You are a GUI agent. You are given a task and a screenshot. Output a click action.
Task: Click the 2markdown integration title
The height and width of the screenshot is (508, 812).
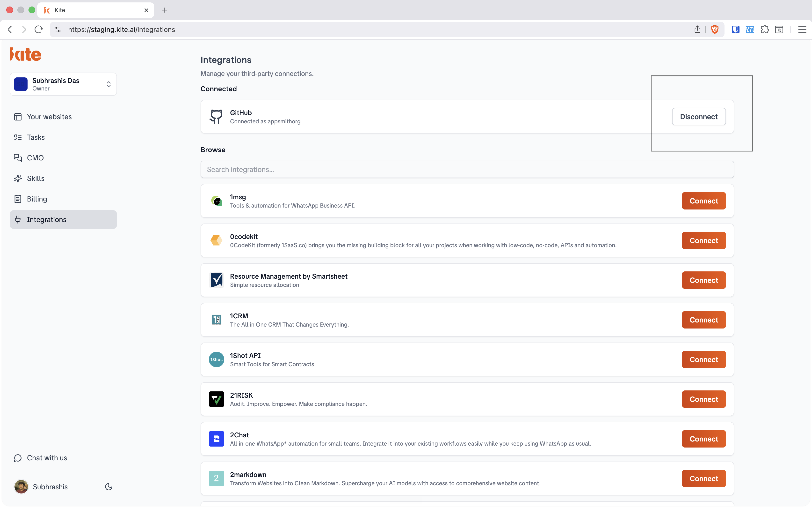click(x=248, y=474)
